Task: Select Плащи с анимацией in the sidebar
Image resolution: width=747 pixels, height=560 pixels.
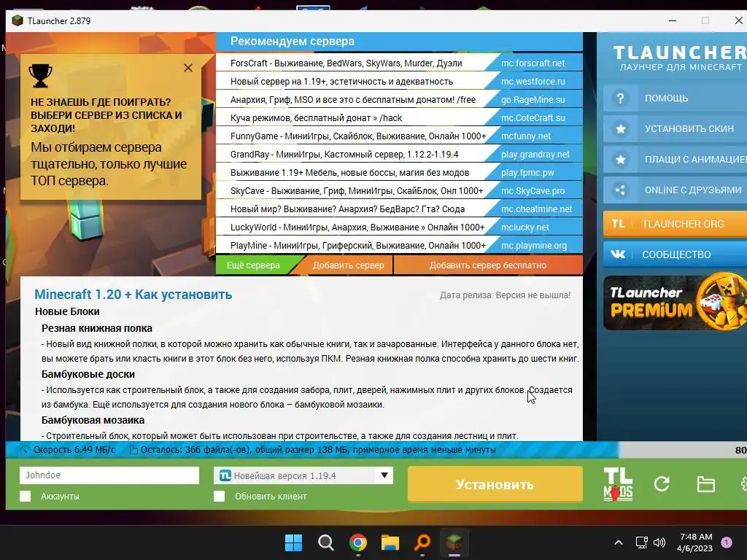Action: tap(675, 160)
